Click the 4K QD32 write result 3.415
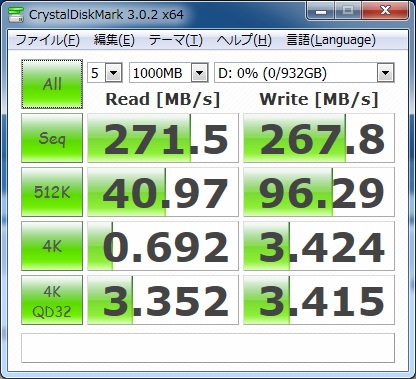 click(319, 300)
